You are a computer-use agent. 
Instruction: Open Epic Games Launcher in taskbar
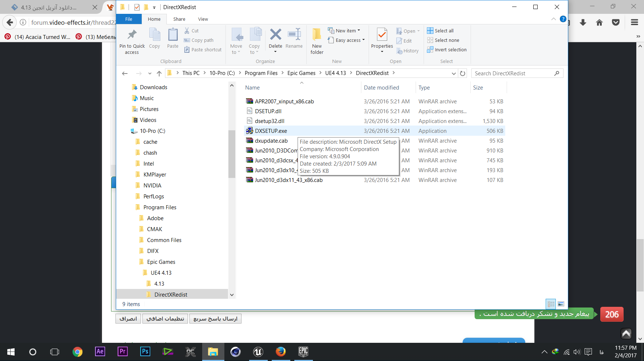point(303,352)
